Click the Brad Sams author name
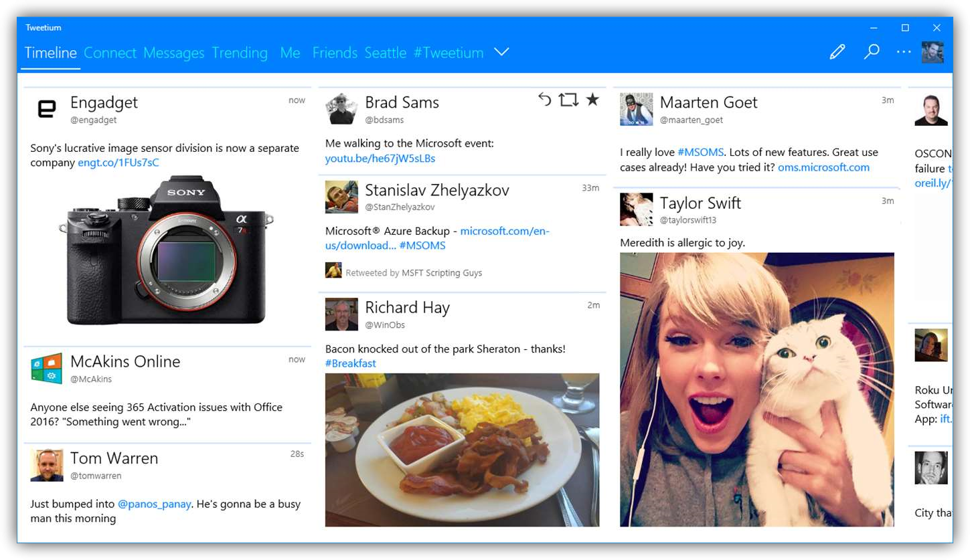 402,102
